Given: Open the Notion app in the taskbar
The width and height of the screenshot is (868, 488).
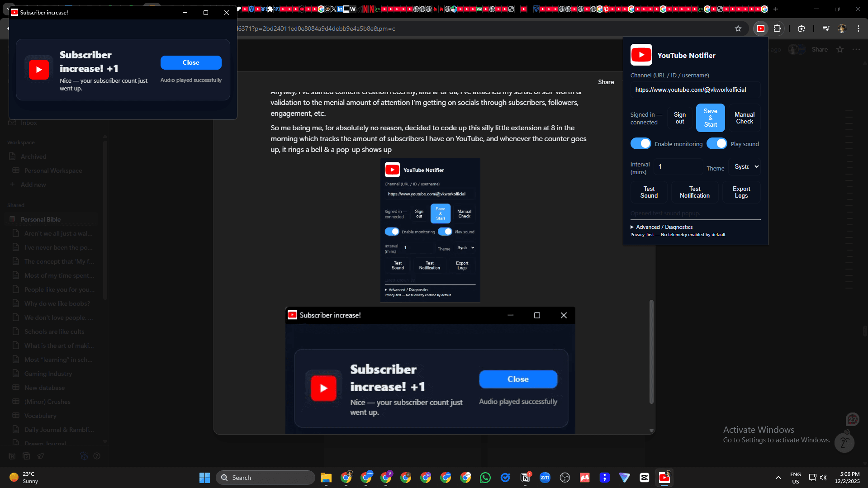Looking at the screenshot, I should (x=525, y=478).
